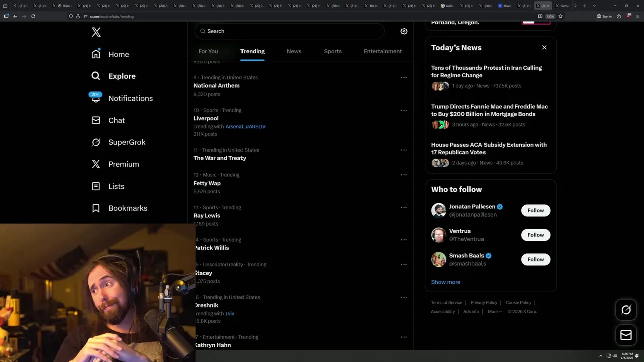Open the Cookie Policy link

(518, 303)
